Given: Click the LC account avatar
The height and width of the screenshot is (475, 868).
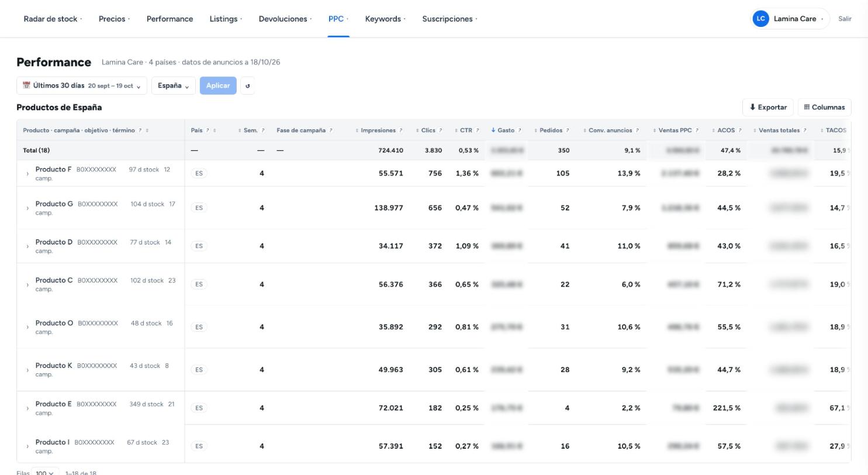Looking at the screenshot, I should (760, 19).
